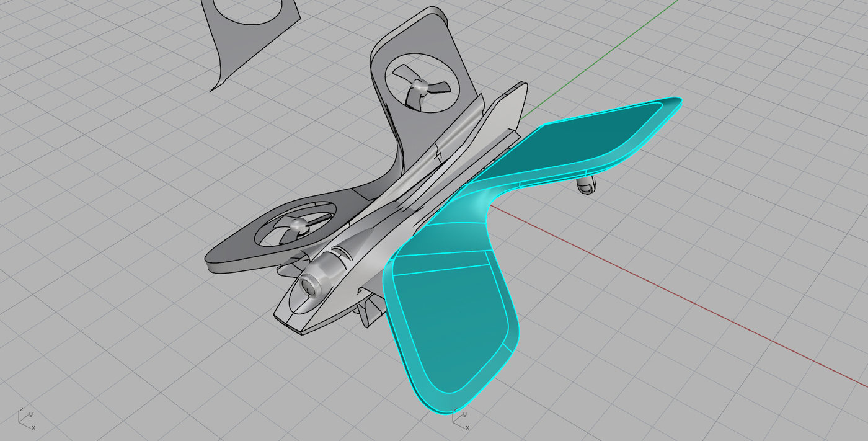Click the y axis label on bottom-left gizmo
Screen dimensions: 868x441
30,414
